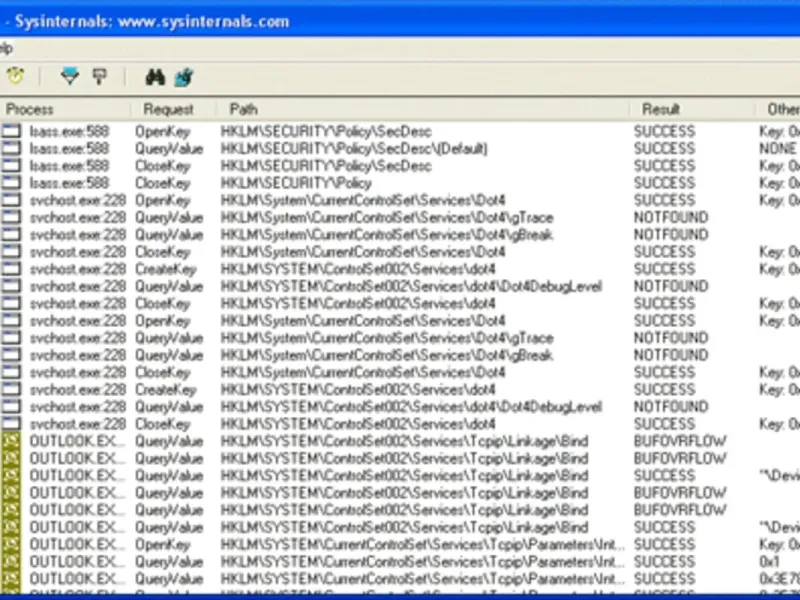Viewport: 800px width, 600px height.
Task: Select the HKLM\SECURITY\Policy path in the lsass CloseKey row
Action: coord(296,183)
